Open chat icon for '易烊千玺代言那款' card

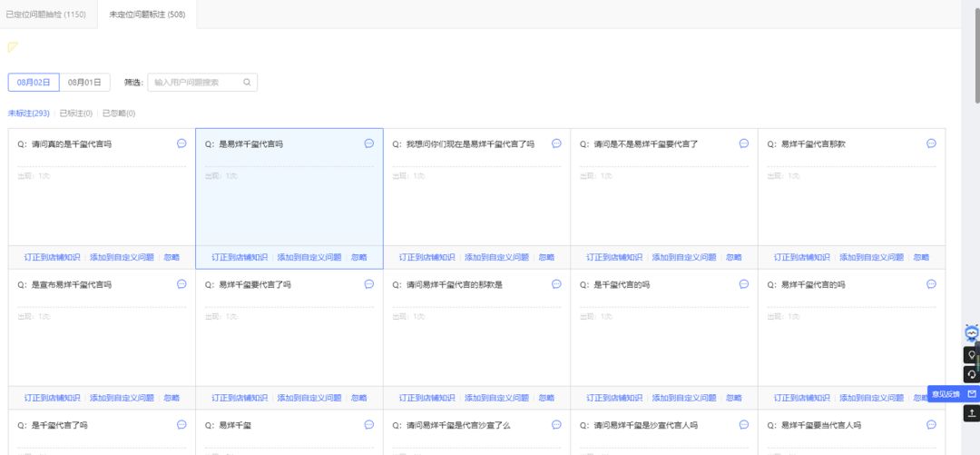coord(931,143)
